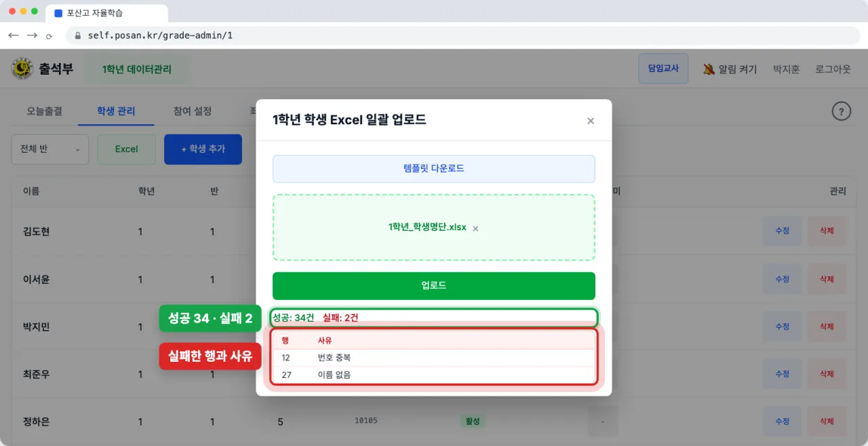
Task: Click failed row 27 이름 없음
Action: (434, 375)
